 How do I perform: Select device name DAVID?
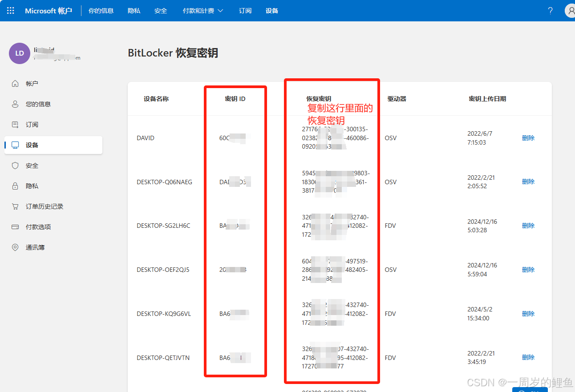pyautogui.click(x=146, y=138)
